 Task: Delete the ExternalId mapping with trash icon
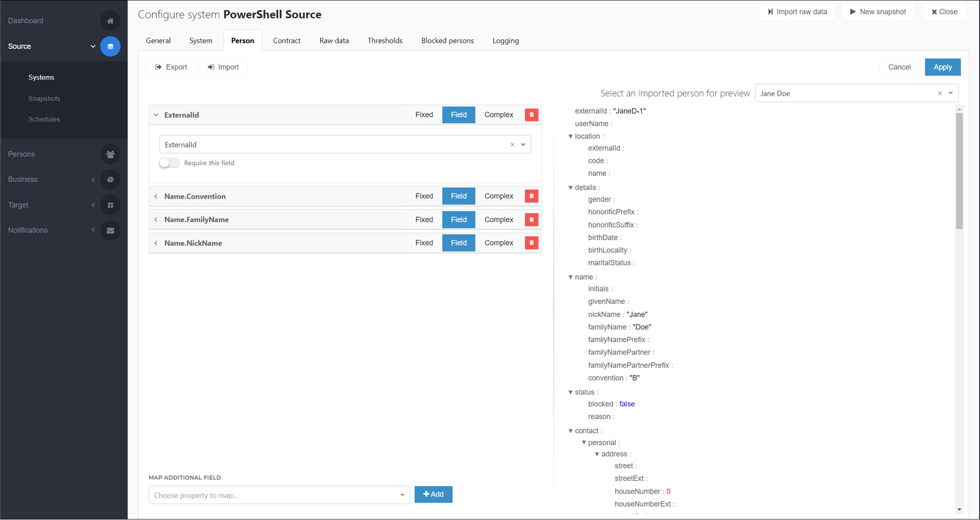click(531, 115)
